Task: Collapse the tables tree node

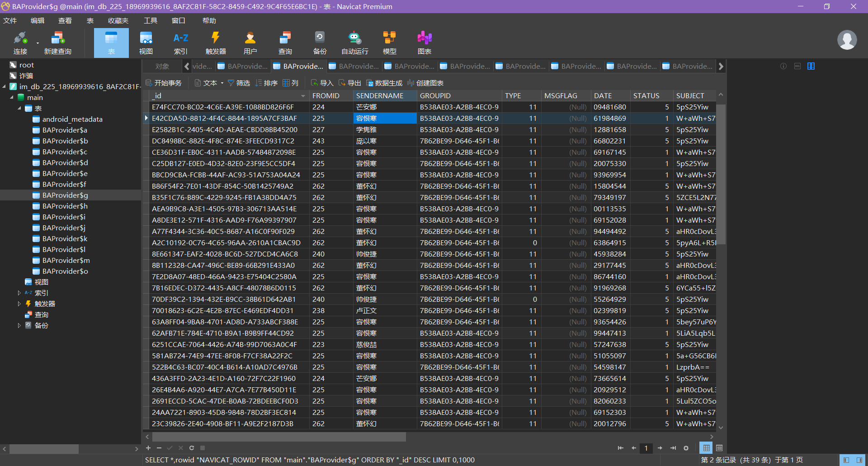Action: tap(19, 108)
